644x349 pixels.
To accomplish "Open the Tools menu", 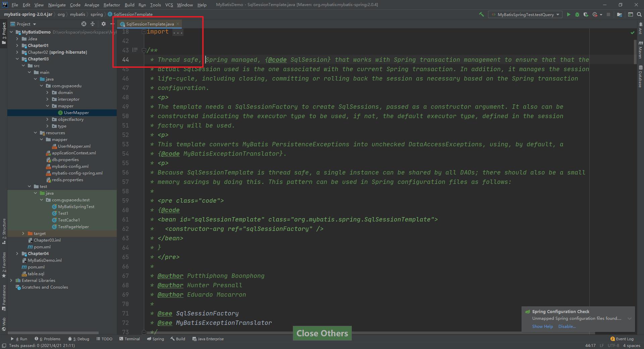I will (155, 5).
